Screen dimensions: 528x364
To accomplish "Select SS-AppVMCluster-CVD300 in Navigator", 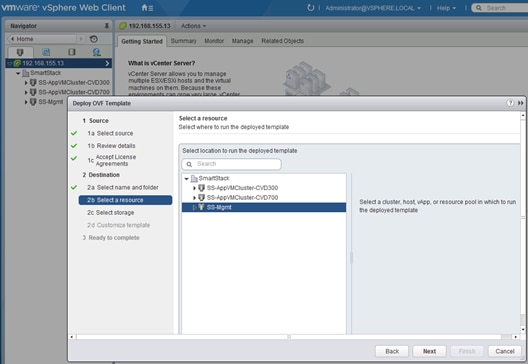I will click(x=74, y=82).
